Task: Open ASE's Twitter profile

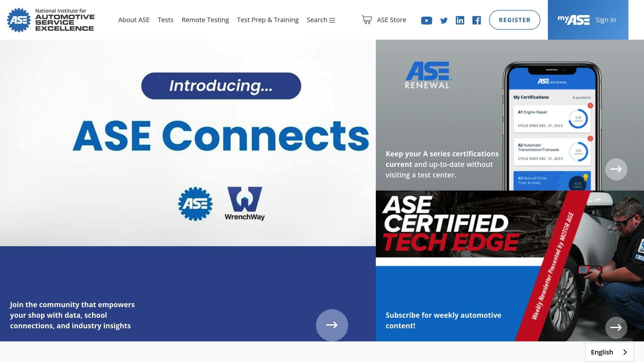Action: [x=444, y=20]
